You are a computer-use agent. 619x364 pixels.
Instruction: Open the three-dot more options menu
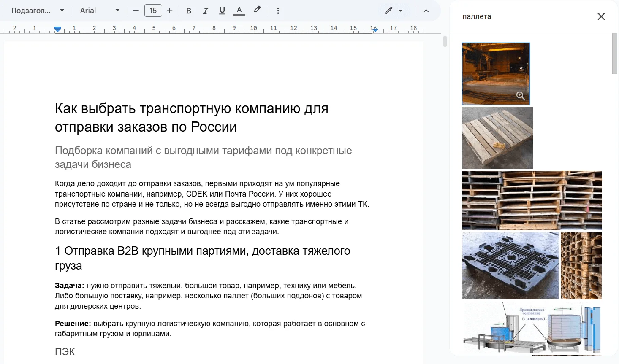coord(278,11)
